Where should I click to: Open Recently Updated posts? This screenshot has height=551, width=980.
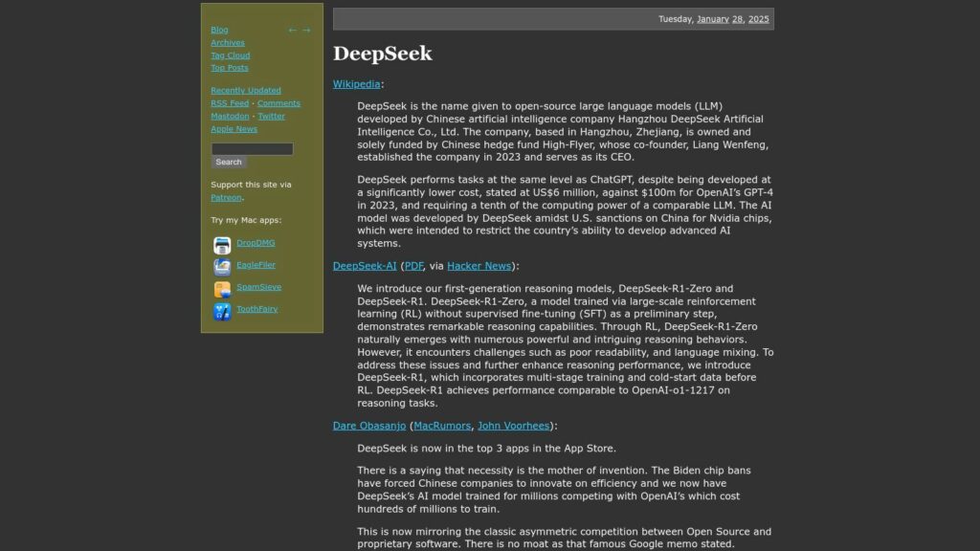coord(246,90)
